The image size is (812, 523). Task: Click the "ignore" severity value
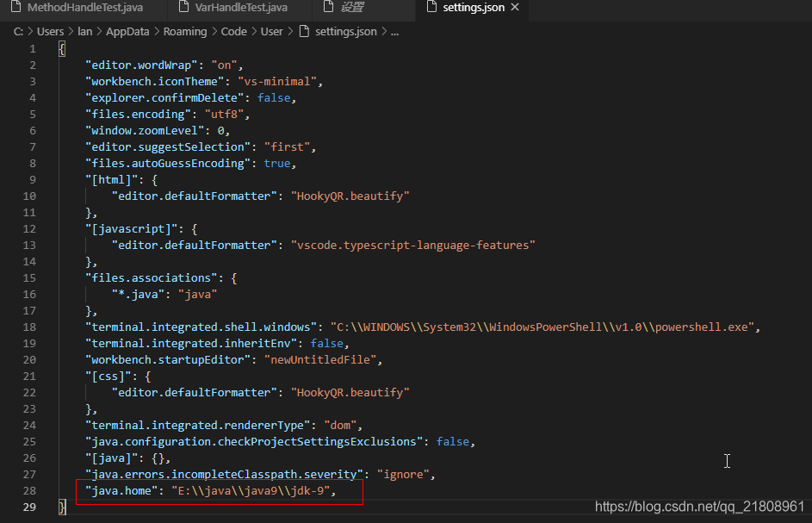pos(403,475)
